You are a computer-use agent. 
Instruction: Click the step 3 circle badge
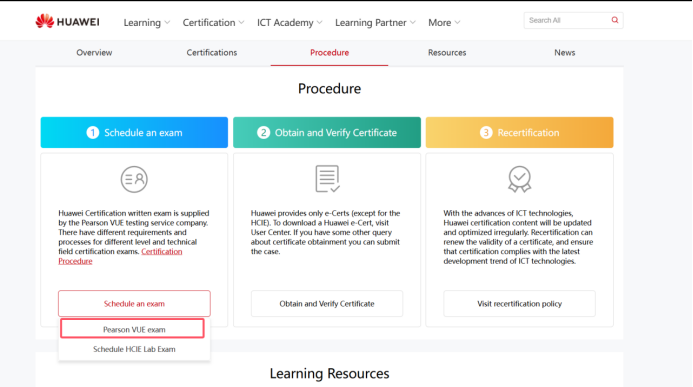click(x=486, y=133)
